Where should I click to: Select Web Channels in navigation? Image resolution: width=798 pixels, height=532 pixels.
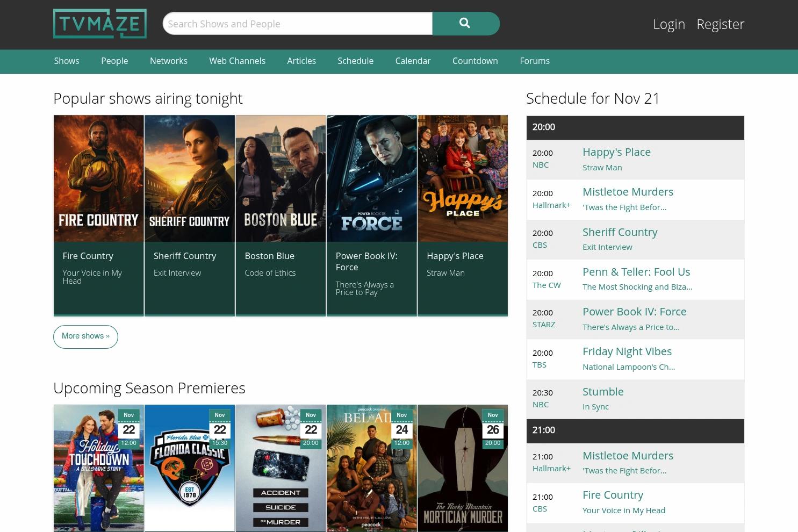coord(237,61)
